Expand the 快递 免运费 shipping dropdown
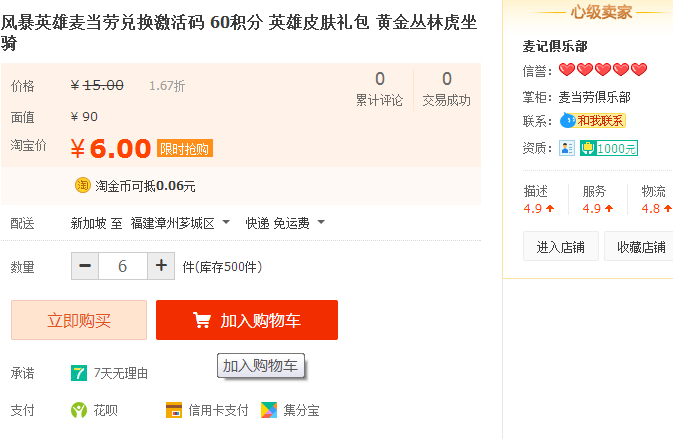The width and height of the screenshot is (673, 439). pos(285,223)
